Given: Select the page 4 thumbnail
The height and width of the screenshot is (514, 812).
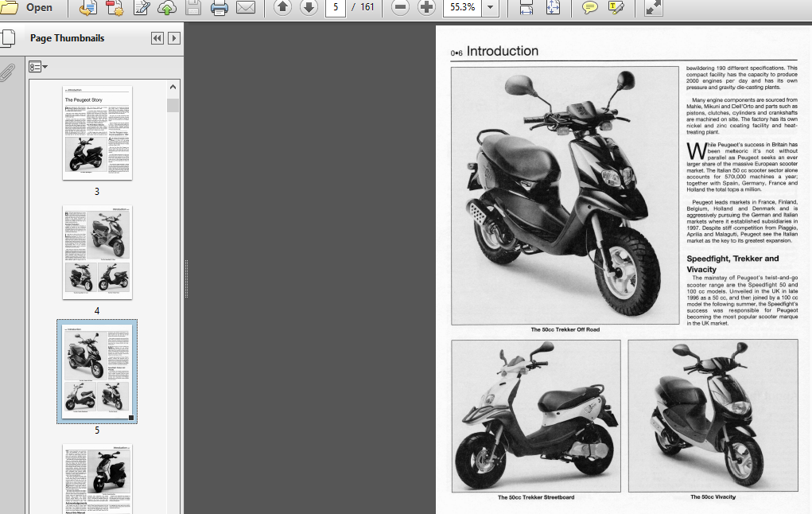Looking at the screenshot, I should 97,252.
